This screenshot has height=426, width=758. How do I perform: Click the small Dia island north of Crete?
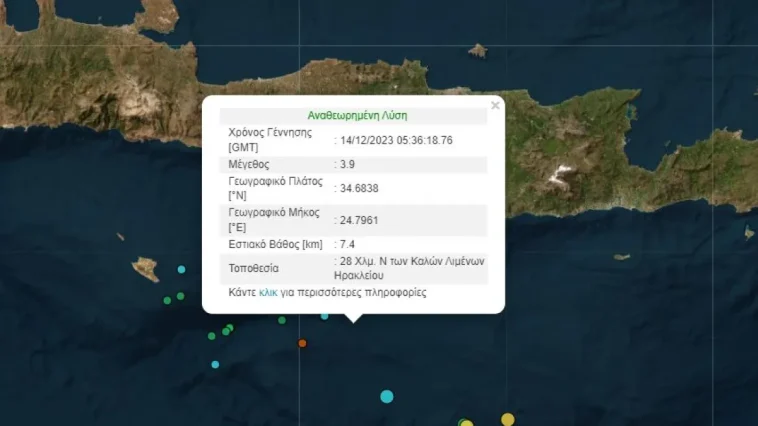(477, 50)
